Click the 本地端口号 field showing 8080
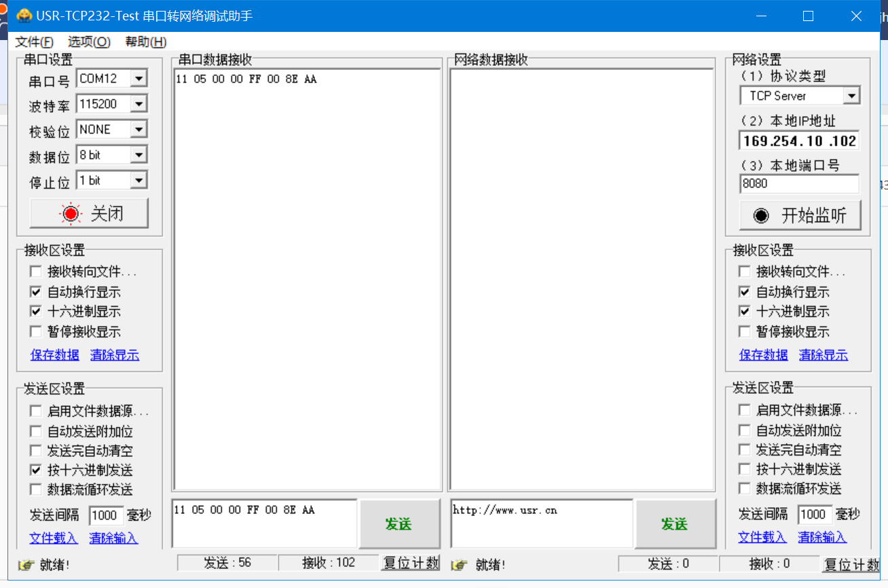The image size is (888, 588). [x=799, y=184]
